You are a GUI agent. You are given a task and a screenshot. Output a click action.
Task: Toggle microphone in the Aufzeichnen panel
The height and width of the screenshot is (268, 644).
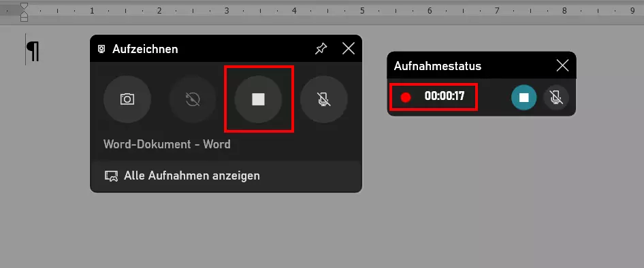tap(324, 99)
